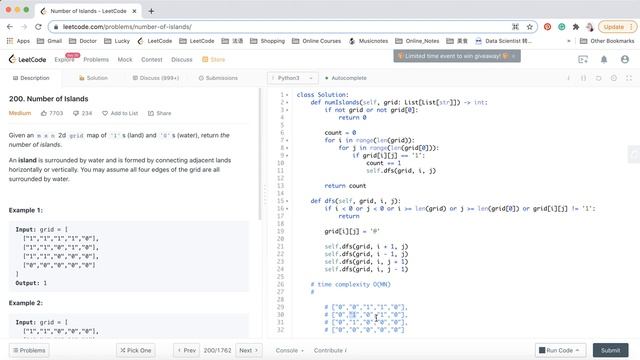The width and height of the screenshot is (640, 360).
Task: Reset code to default icon
Action: tap(598, 78)
